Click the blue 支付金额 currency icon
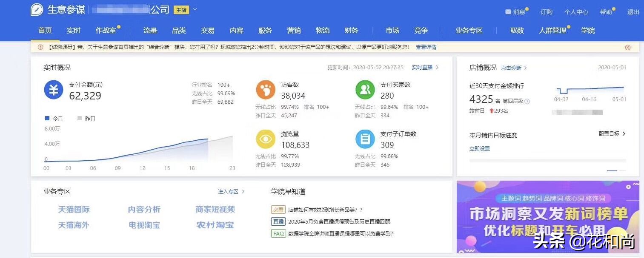Screen dimensions: 644x258 click(x=54, y=90)
